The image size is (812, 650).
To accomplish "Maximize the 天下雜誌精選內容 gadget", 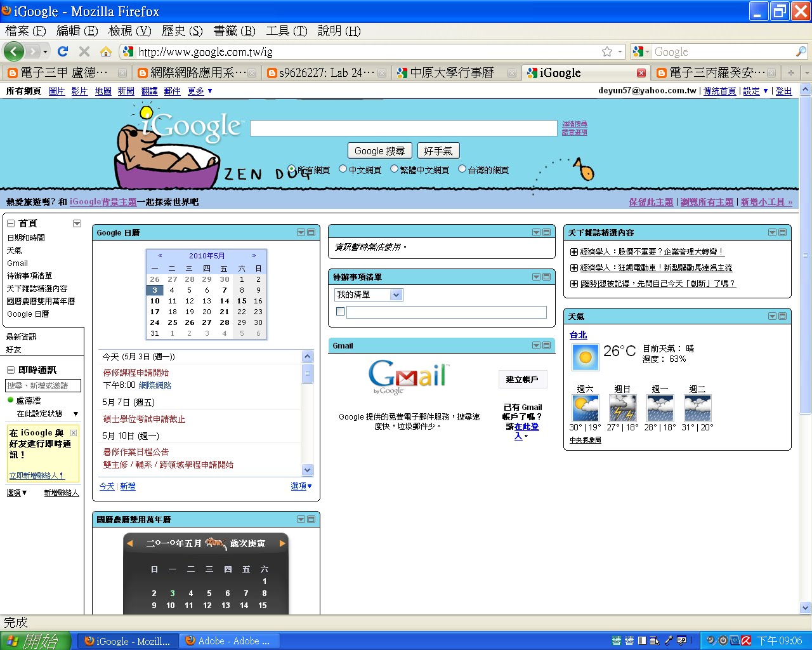I will pyautogui.click(x=782, y=232).
